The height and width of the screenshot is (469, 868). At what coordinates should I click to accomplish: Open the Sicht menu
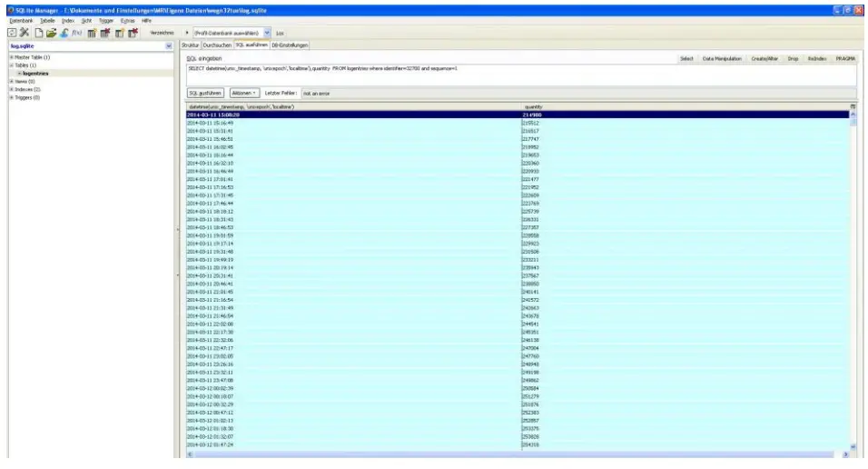86,21
